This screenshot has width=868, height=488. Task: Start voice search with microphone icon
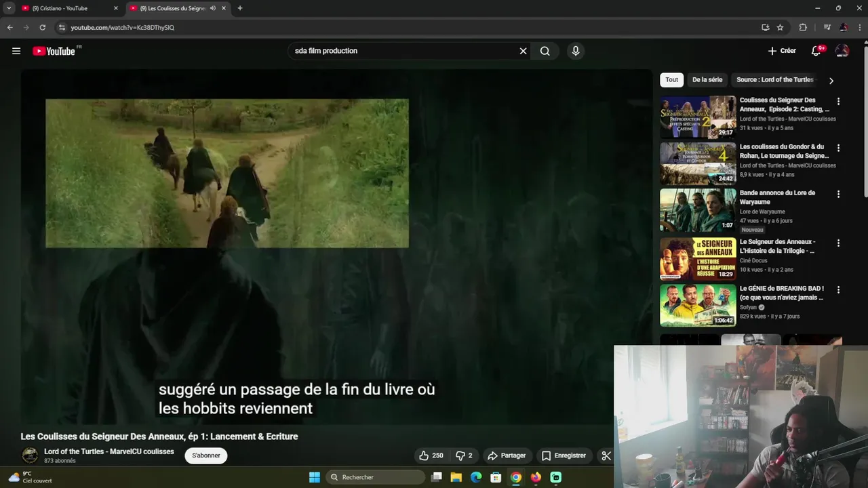576,51
